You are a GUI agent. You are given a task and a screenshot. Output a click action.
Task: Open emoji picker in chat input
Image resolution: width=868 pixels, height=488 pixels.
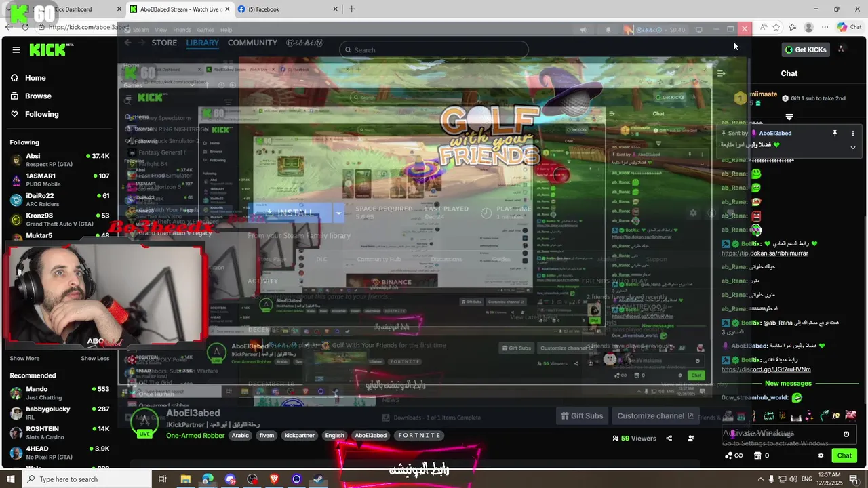click(x=846, y=434)
